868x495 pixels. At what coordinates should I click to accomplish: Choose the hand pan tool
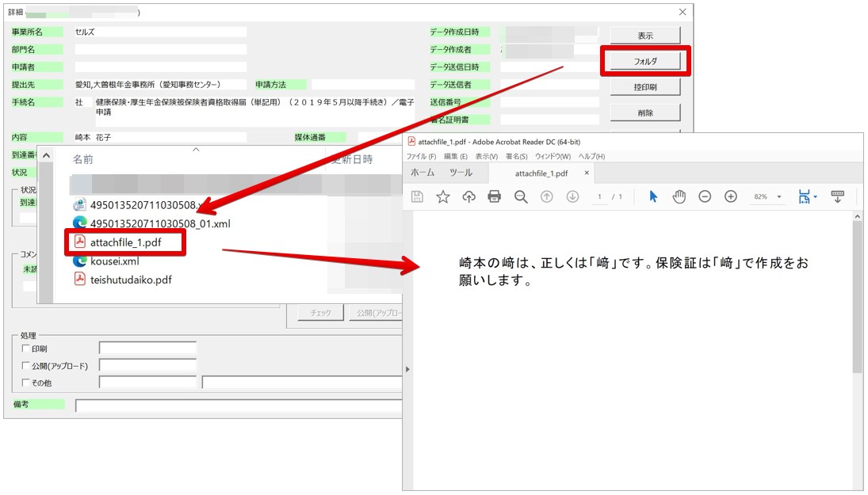click(679, 196)
